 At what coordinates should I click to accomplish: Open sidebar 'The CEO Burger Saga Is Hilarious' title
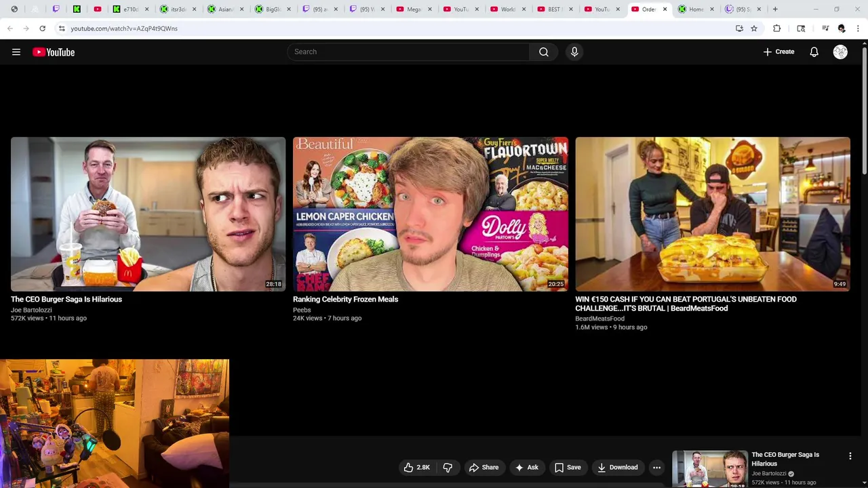coord(785,460)
